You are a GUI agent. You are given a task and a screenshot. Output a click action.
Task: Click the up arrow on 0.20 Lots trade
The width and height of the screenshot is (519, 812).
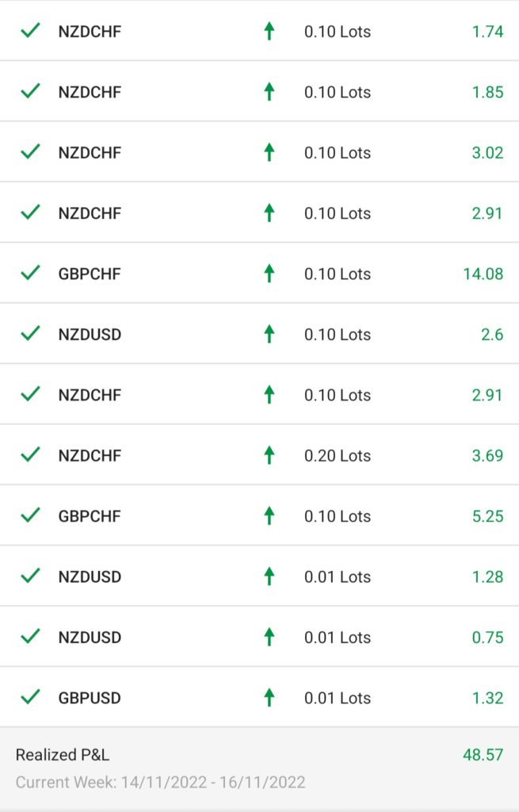269,455
